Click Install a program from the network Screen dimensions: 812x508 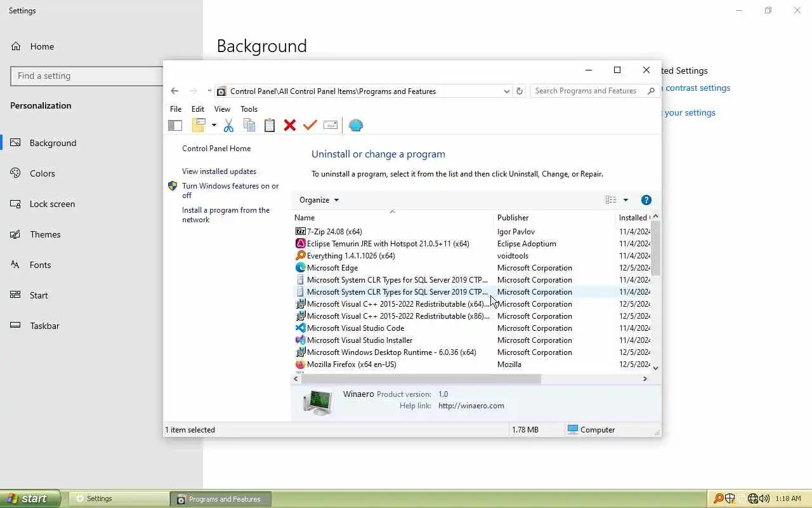[226, 215]
